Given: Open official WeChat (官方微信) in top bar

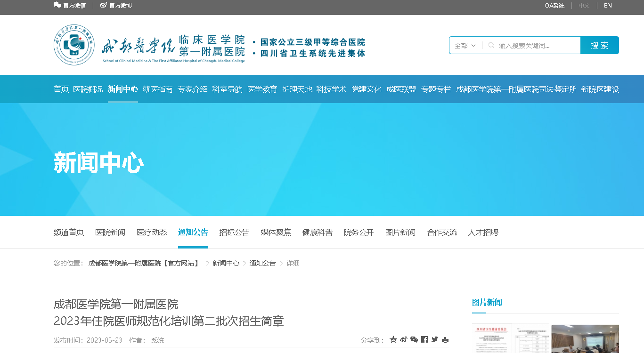Looking at the screenshot, I should [70, 6].
